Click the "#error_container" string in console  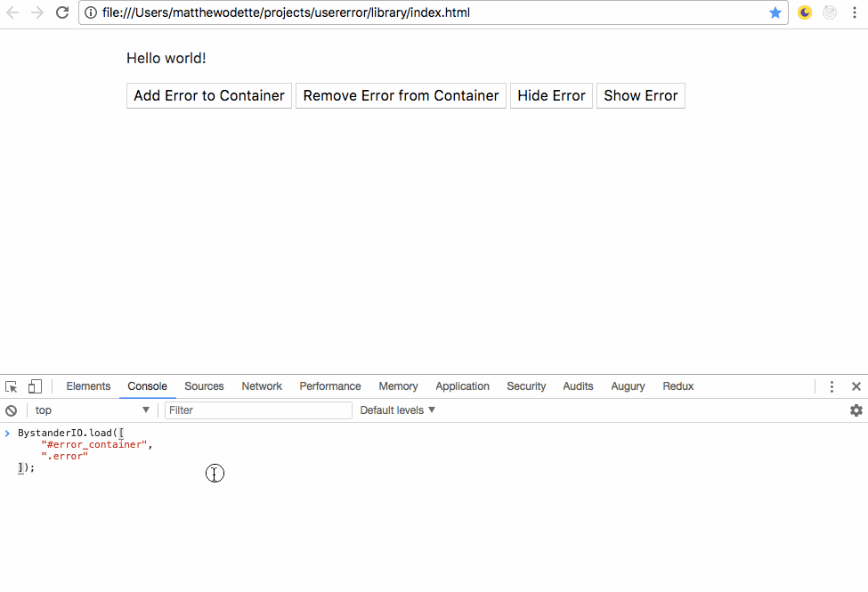94,444
